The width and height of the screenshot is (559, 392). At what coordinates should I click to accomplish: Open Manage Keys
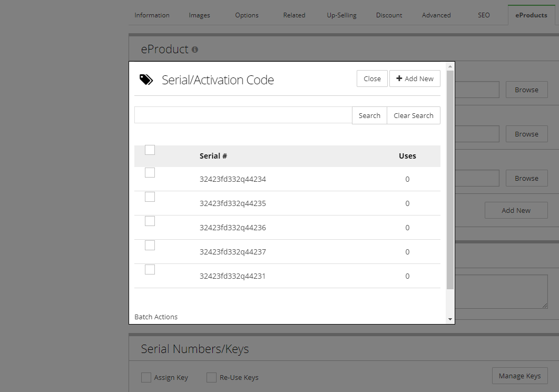[x=519, y=376]
